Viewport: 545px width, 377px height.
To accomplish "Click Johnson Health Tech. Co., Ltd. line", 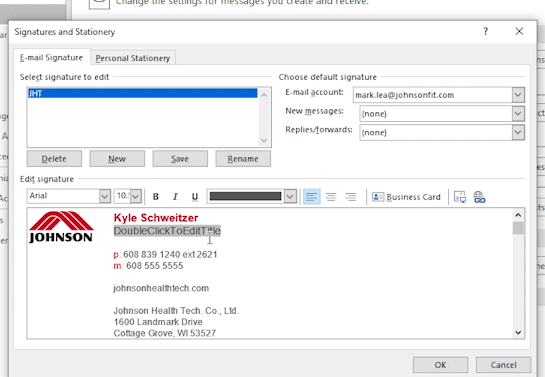I will (176, 311).
